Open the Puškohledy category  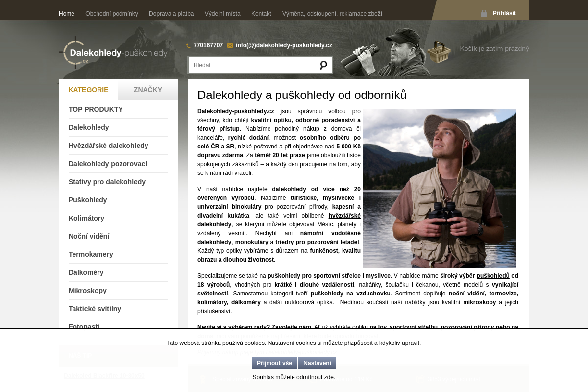tap(88, 200)
